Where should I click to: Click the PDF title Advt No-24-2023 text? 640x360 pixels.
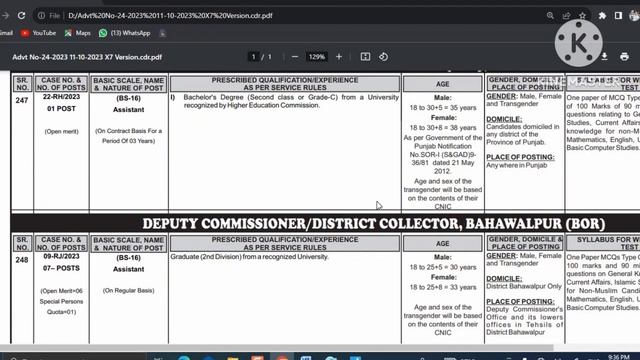click(87, 57)
